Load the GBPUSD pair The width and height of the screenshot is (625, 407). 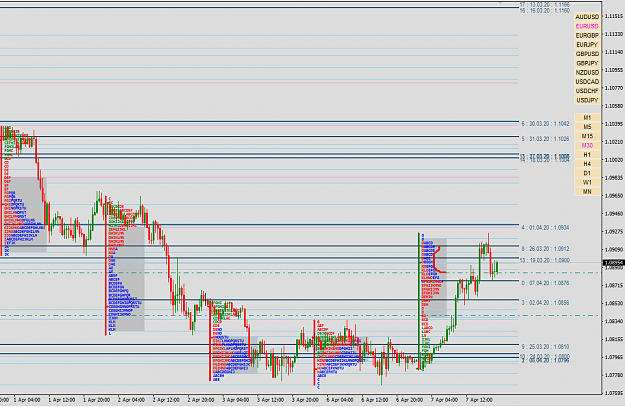(587, 54)
